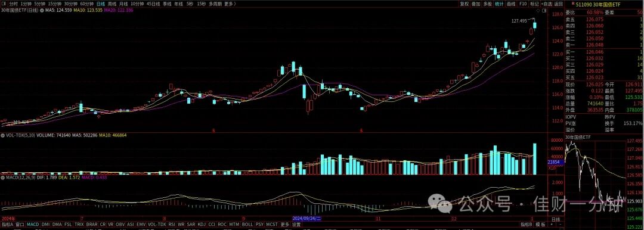Click the diamond icon above the price axis
Screen dimensions: 644x230
click(538, 11)
